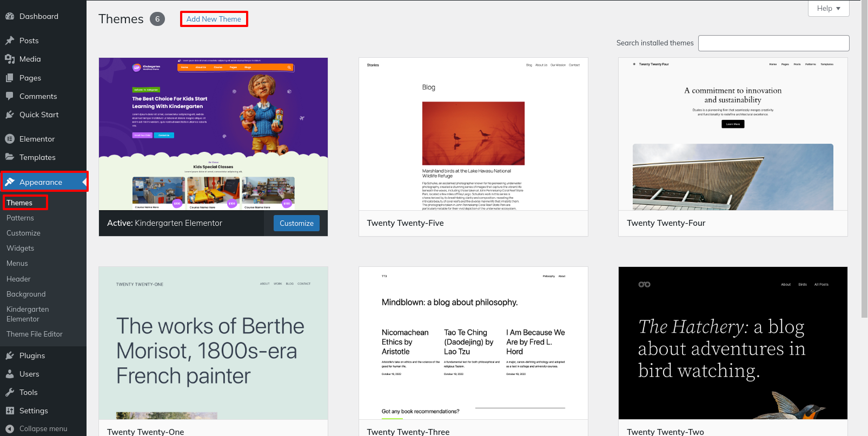The width and height of the screenshot is (868, 436).
Task: Open Settings menu item
Action: pos(43,411)
